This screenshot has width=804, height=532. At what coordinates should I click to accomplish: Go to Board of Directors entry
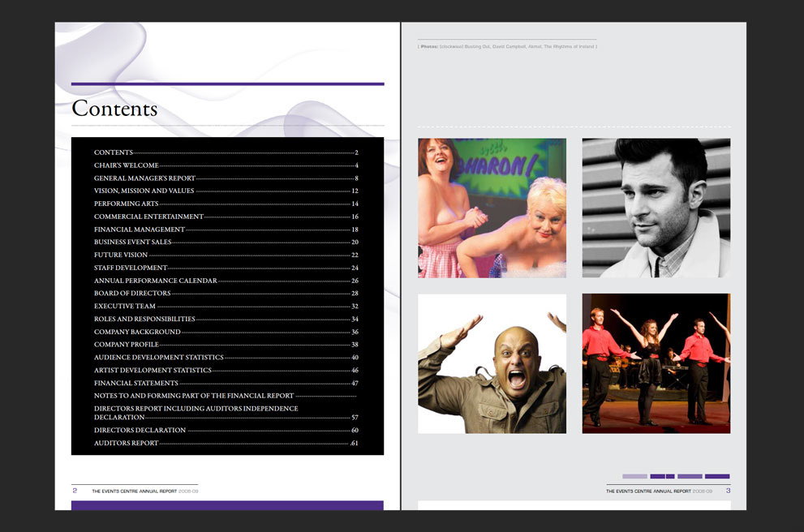(132, 294)
